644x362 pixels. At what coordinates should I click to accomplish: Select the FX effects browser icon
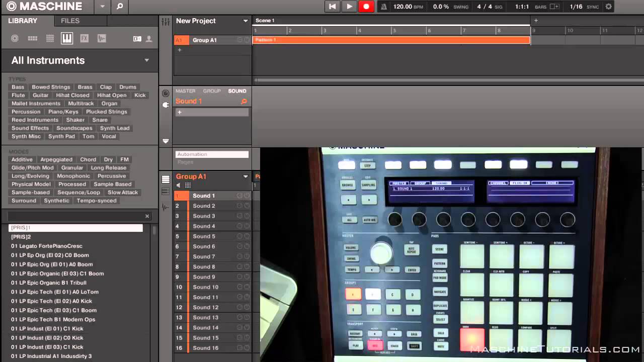(84, 38)
